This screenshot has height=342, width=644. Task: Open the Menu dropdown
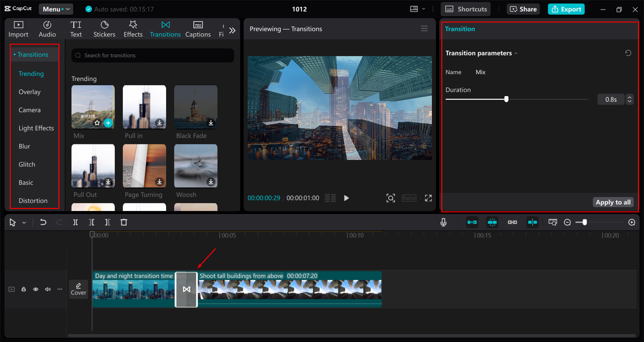click(56, 9)
